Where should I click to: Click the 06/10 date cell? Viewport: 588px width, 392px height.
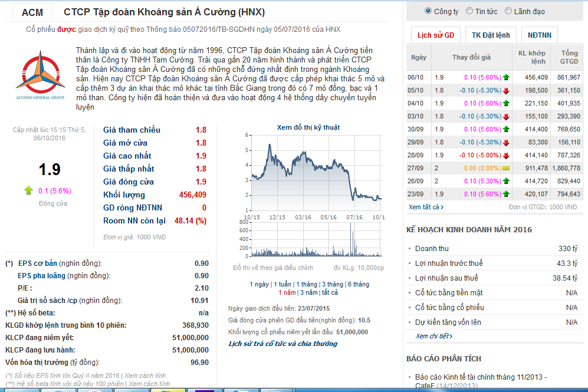point(416,78)
